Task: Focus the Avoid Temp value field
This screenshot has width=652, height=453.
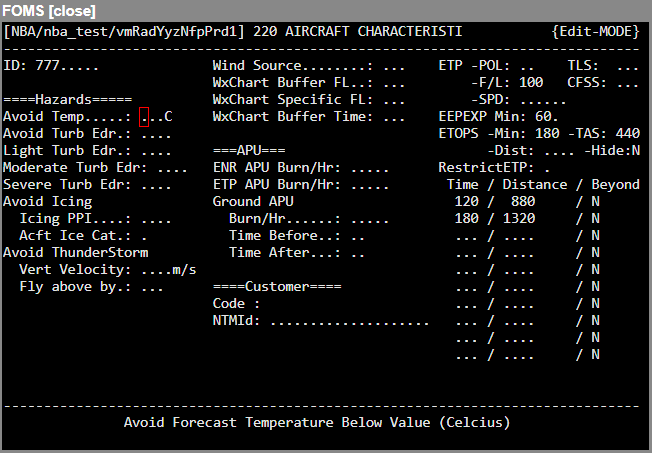Action: [x=152, y=116]
